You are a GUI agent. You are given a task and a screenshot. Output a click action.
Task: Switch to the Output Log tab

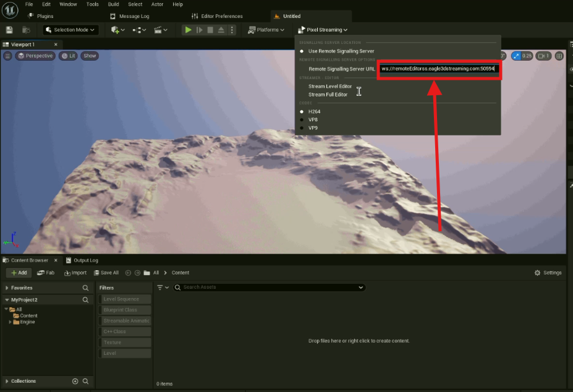tap(85, 260)
